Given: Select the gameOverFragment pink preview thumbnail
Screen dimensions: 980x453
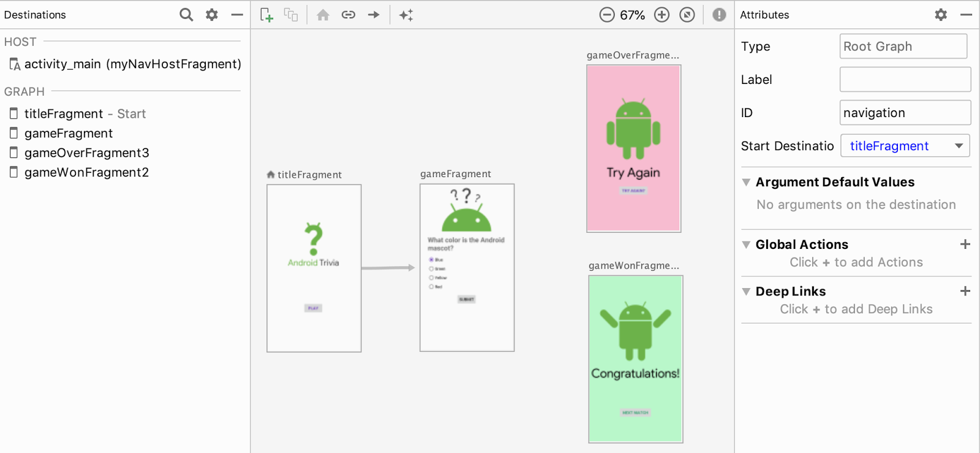Looking at the screenshot, I should [633, 148].
